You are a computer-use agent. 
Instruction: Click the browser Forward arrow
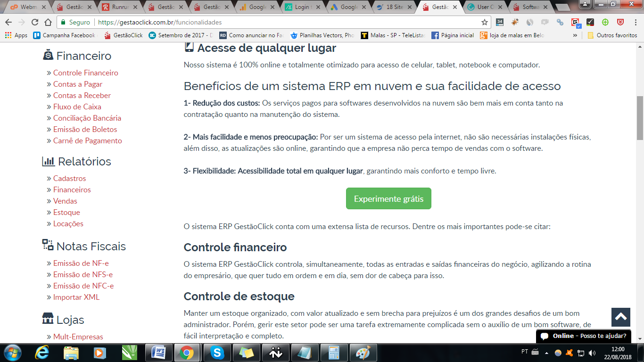(x=22, y=22)
